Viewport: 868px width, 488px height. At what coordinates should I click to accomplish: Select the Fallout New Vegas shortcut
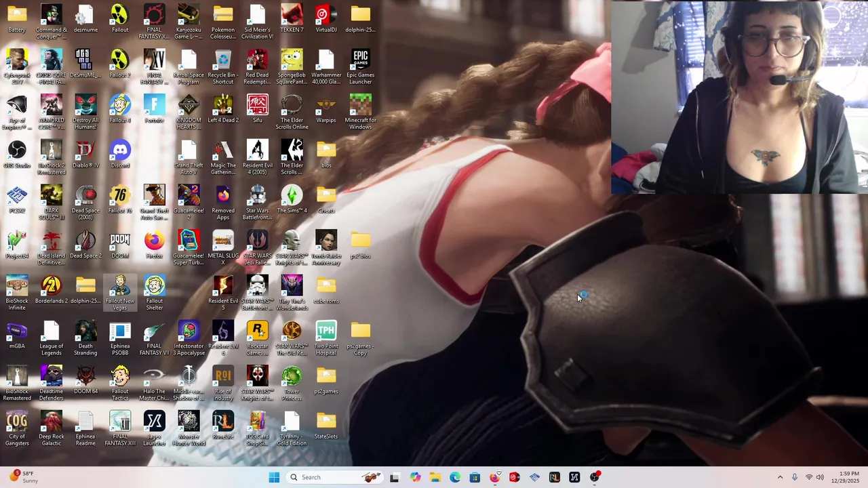120,293
